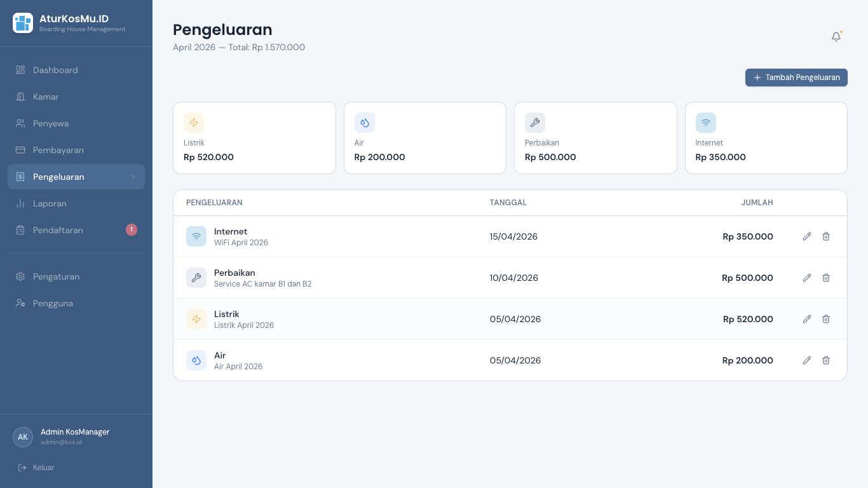Delete the Air April 2026 expense

[x=826, y=360]
